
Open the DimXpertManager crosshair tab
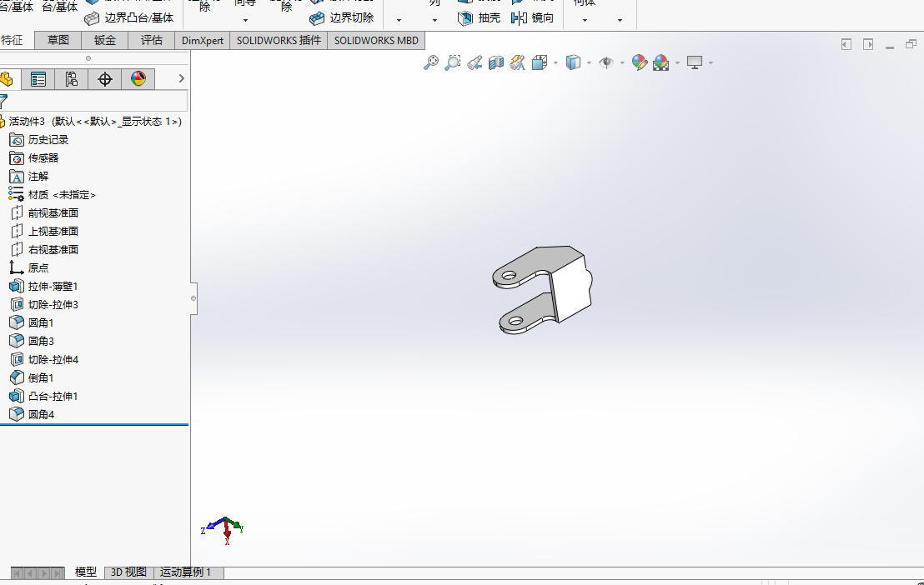pos(105,79)
